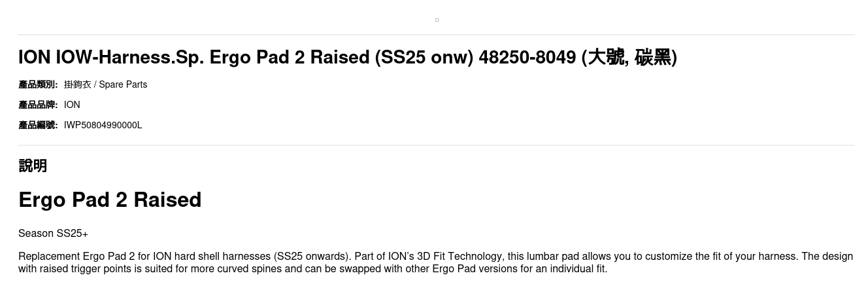868x305 pixels.
Task: Open the ION brand value
Action: 72,105
